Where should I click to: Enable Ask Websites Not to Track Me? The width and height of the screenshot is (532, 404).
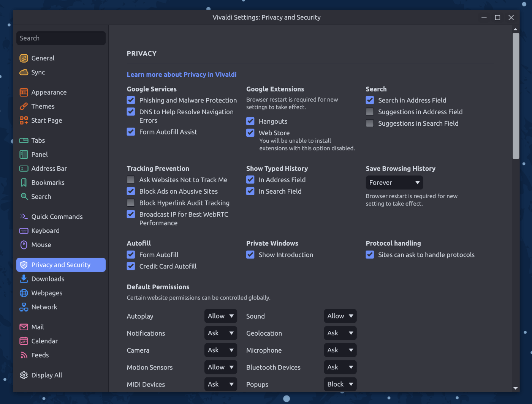click(131, 180)
